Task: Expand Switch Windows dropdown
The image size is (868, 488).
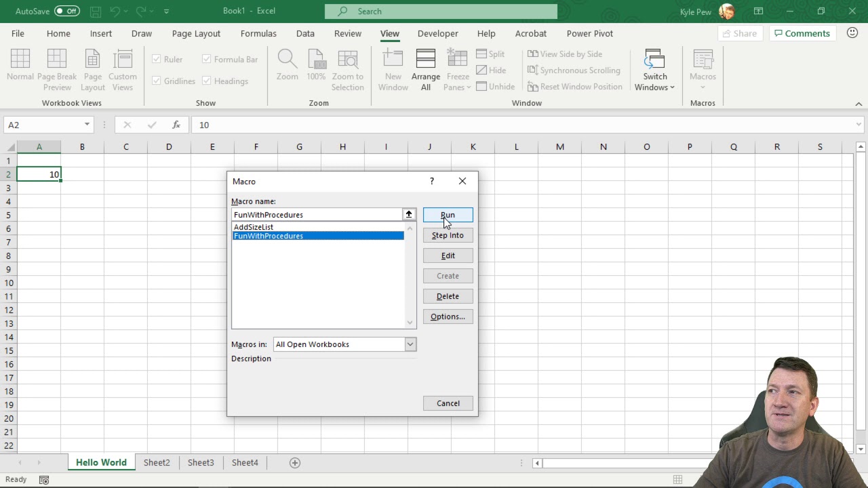Action: [655, 70]
